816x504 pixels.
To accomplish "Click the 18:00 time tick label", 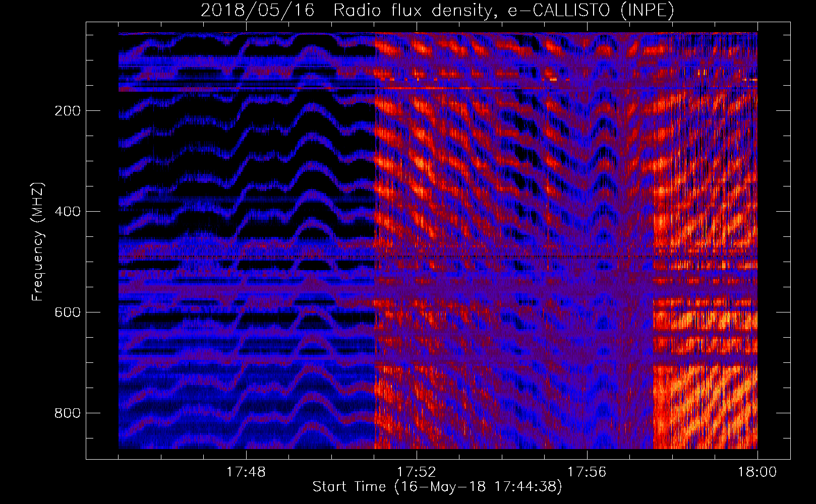I will 757,472.
